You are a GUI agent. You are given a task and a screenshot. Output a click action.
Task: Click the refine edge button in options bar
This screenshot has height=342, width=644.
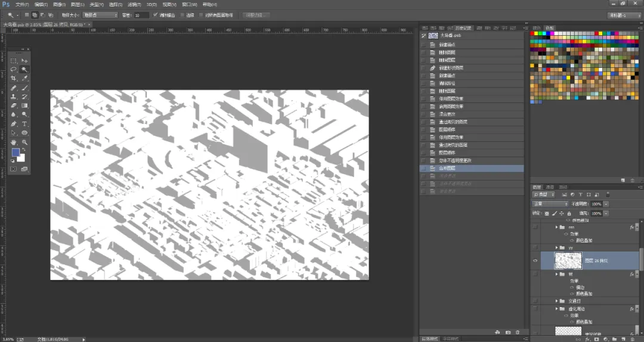coord(256,15)
